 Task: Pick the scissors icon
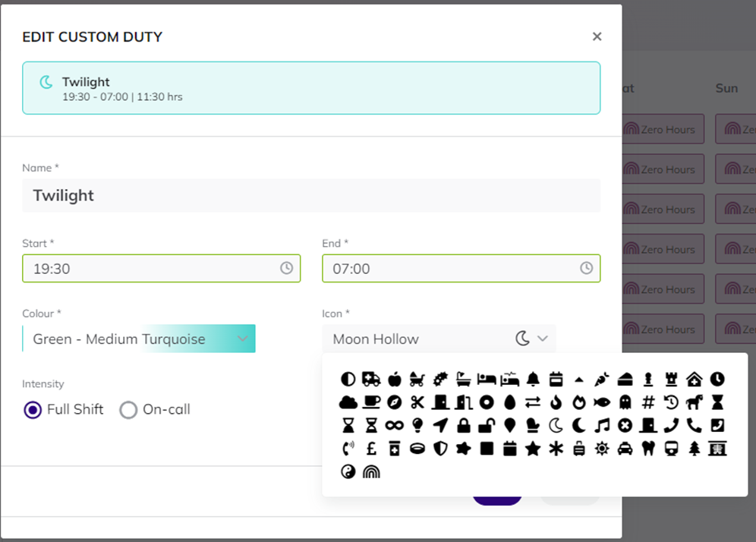[417, 402]
